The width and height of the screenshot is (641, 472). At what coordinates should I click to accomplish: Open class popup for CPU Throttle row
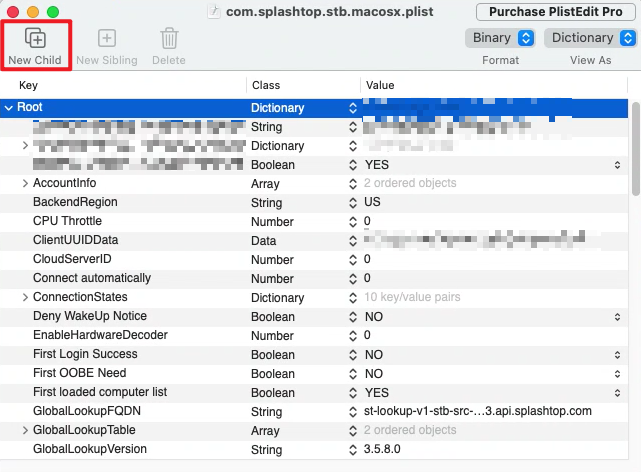[x=353, y=221]
